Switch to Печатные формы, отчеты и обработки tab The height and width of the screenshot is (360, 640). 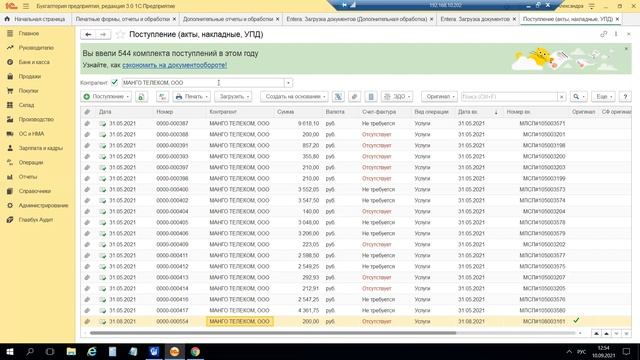[122, 19]
